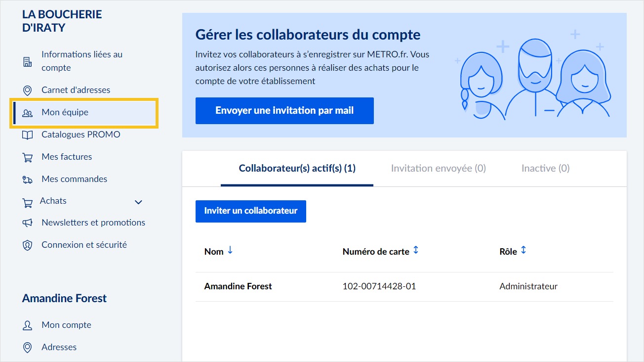Switch to the Inactive tab
The height and width of the screenshot is (362, 644).
pyautogui.click(x=545, y=168)
